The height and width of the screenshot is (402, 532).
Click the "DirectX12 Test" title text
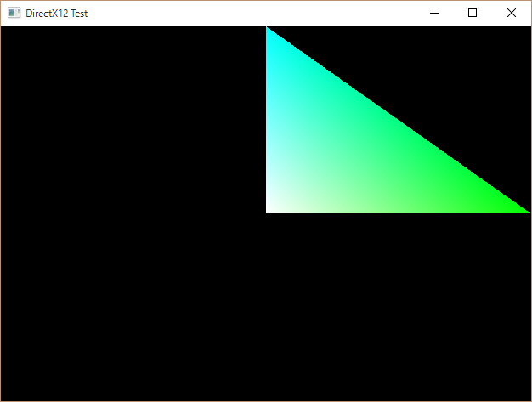point(57,14)
